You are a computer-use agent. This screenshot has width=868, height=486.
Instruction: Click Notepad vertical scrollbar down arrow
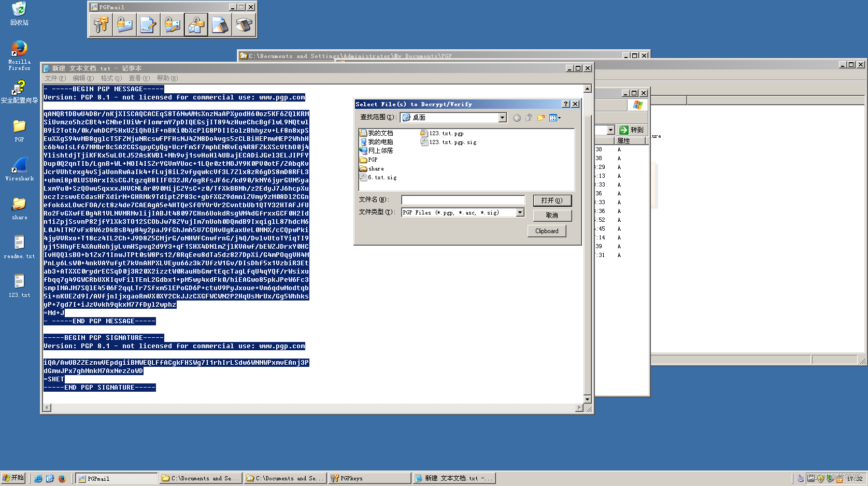(587, 399)
